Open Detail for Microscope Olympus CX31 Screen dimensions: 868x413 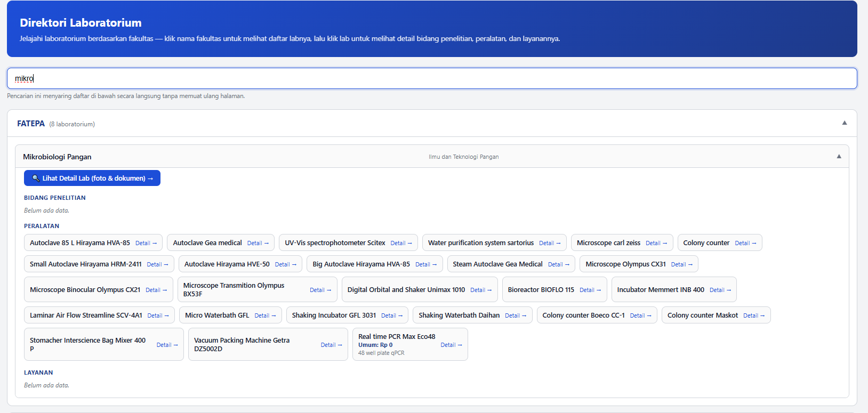click(682, 264)
